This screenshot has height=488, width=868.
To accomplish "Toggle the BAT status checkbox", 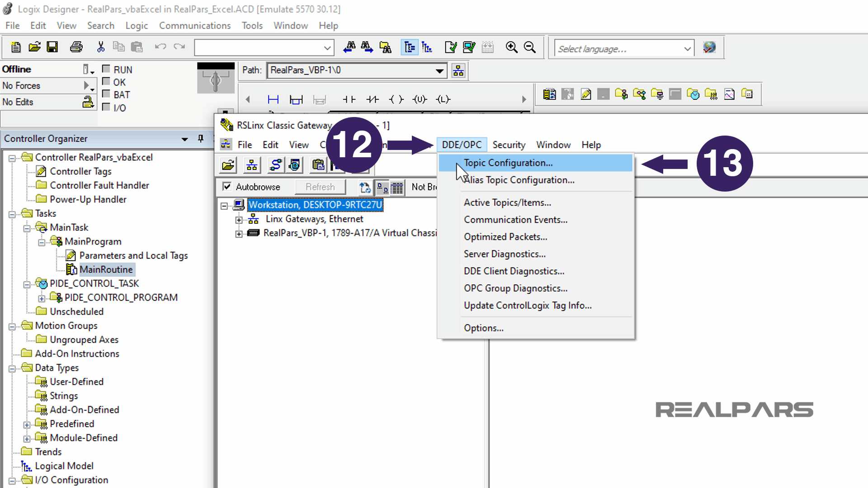I will click(x=106, y=94).
